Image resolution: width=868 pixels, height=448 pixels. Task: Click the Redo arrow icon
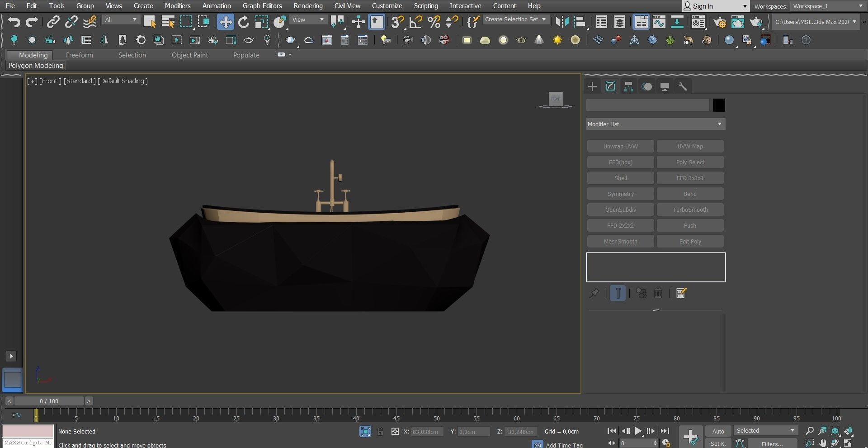pos(32,22)
